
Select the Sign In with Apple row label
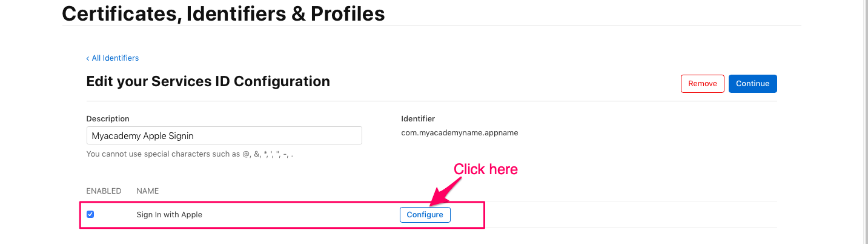(169, 214)
